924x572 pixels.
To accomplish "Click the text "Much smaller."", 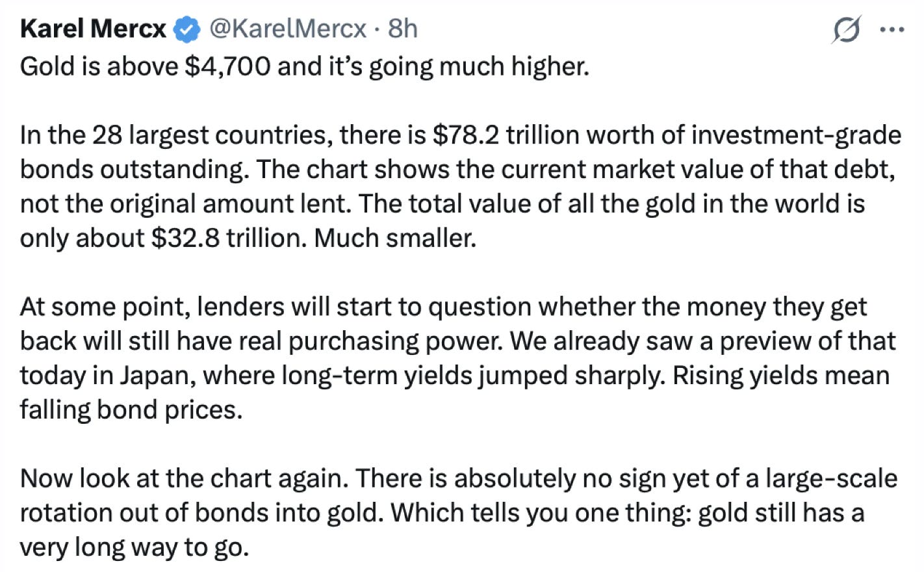I will click(395, 238).
